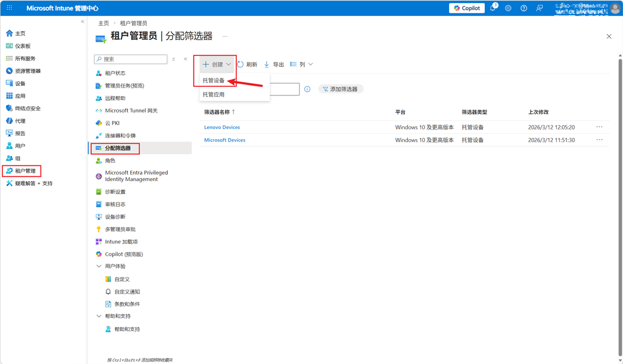This screenshot has width=623, height=364.
Task: Click the refresh (刷新) toolbar icon
Action: [x=241, y=64]
